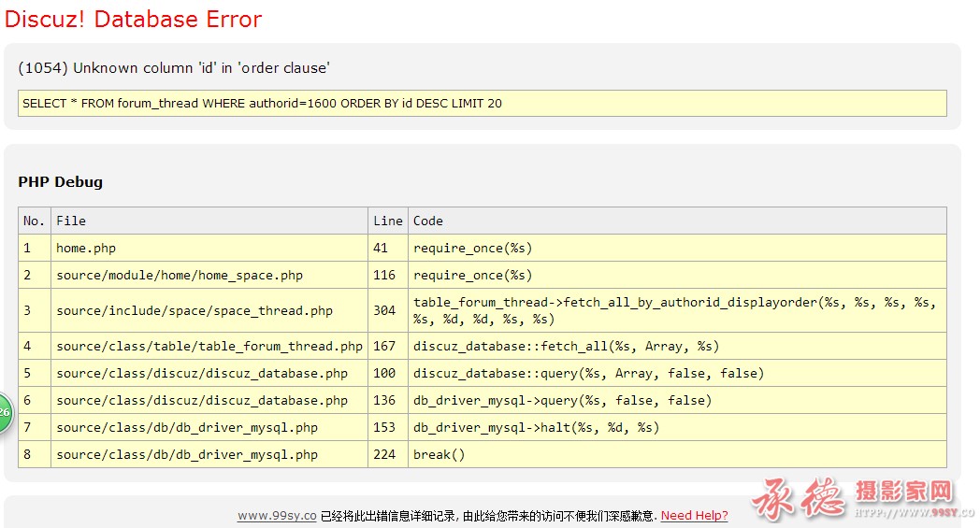Image resolution: width=980 pixels, height=528 pixels.
Task: Click the PHP Debug section title
Action: pos(60,182)
